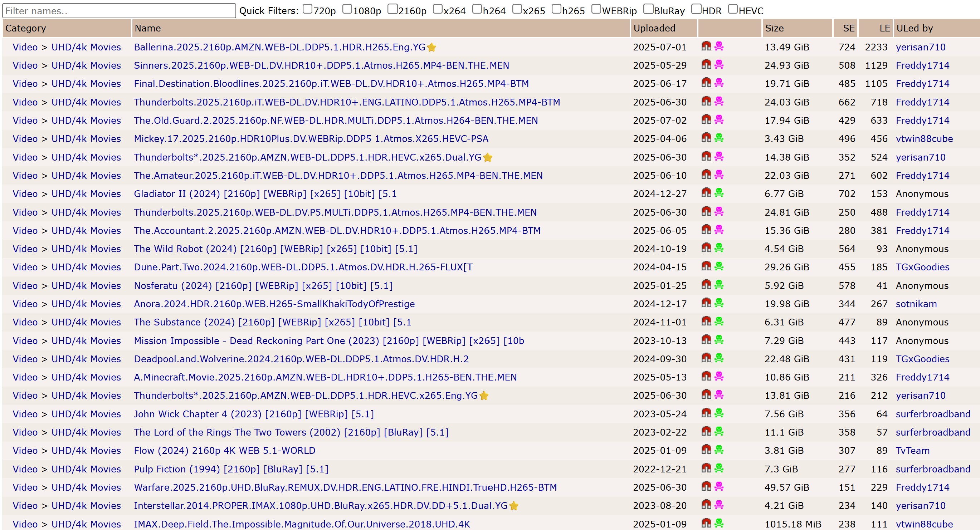Check the 2160p quick filter
Screen dimensions: 980x530
click(x=392, y=9)
